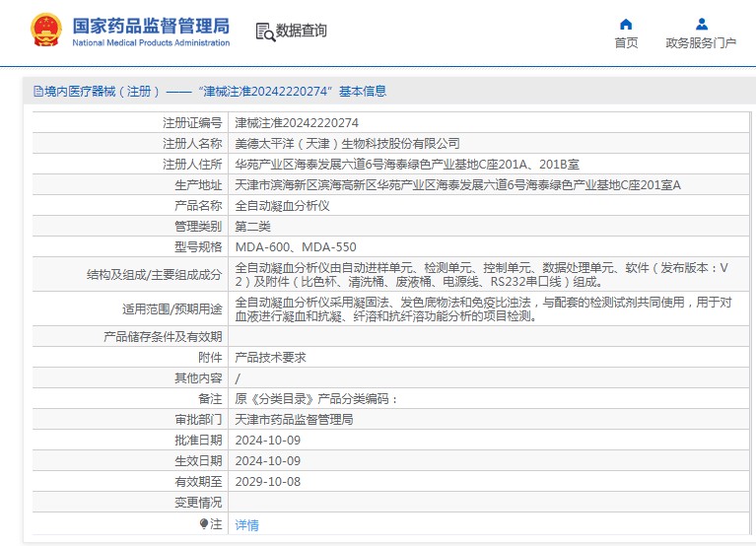Click the 生产地址 label
This screenshot has height=546, width=756.
198,185
